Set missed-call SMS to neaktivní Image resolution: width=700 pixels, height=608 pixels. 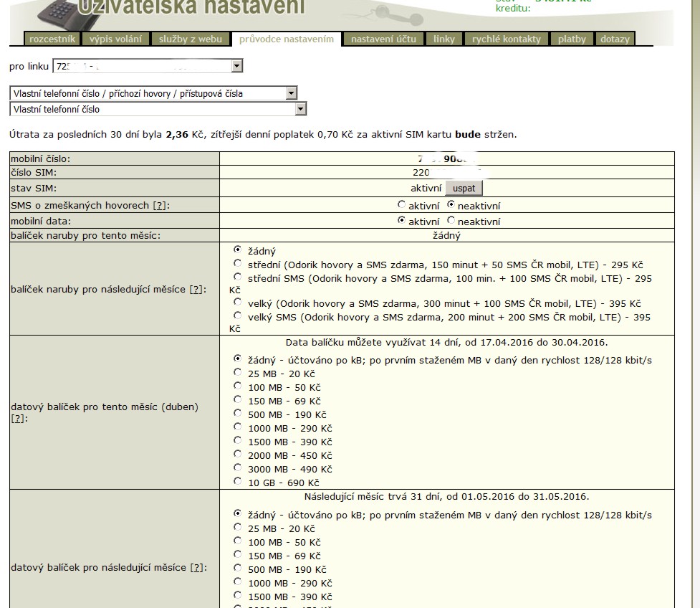(x=451, y=204)
